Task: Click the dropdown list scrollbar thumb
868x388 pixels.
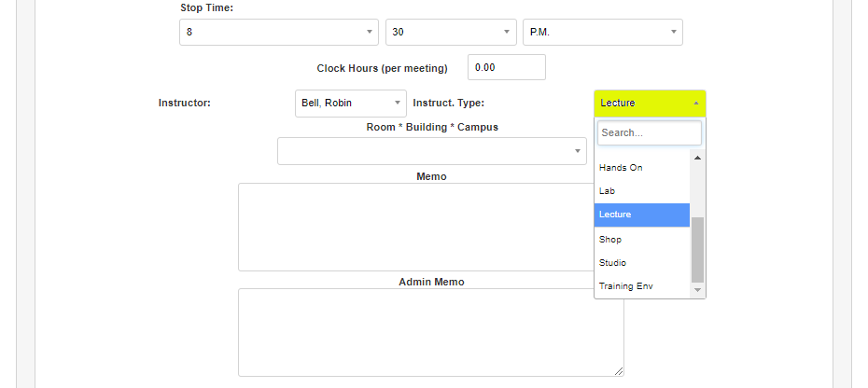Action: coord(697,249)
